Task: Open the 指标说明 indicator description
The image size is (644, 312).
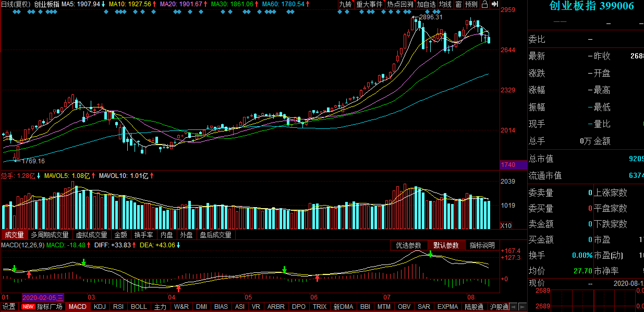Action: (482, 245)
